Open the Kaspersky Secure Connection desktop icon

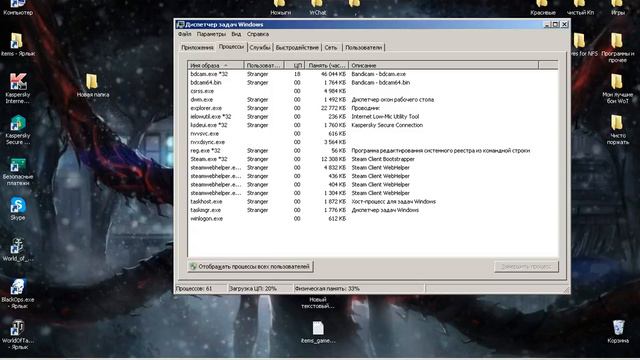coord(18,124)
